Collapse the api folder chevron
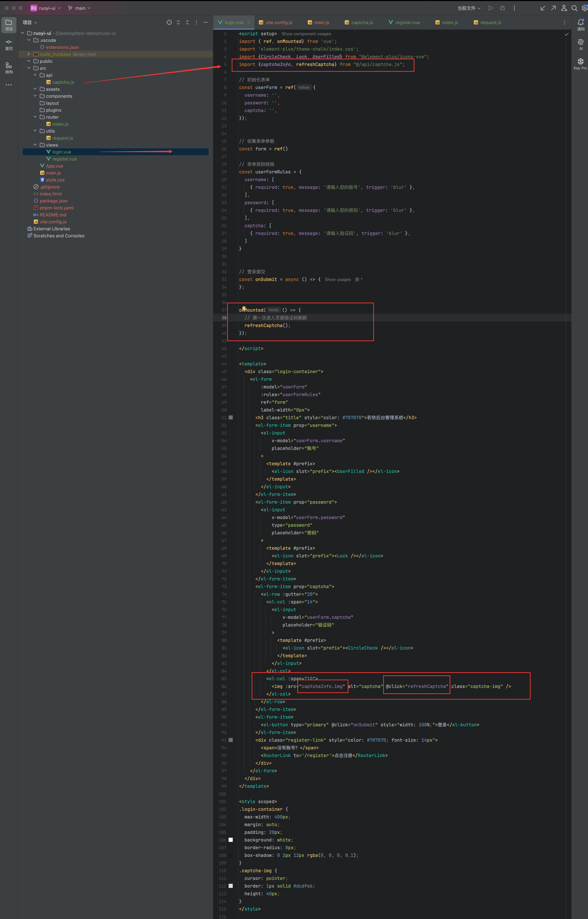Image resolution: width=588 pixels, height=919 pixels. [x=35, y=75]
